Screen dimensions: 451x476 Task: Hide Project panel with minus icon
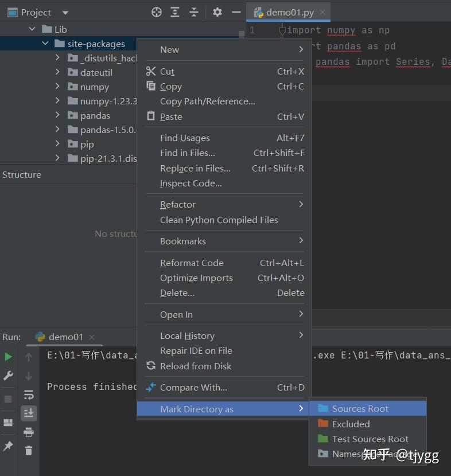pyautogui.click(x=236, y=12)
